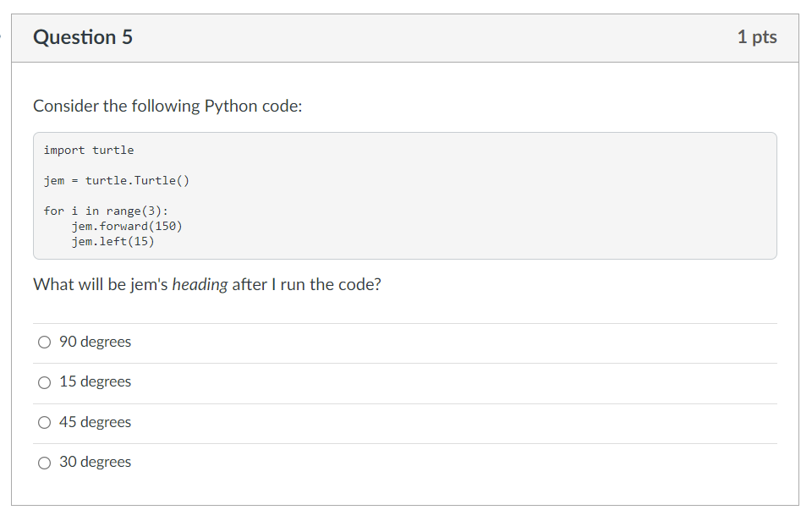The height and width of the screenshot is (510, 812).
Task: Click the "90 degrees" answer label text
Action: click(96, 342)
